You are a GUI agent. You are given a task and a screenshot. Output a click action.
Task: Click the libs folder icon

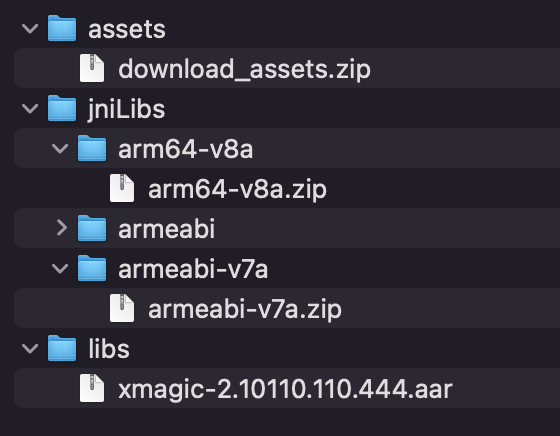click(62, 348)
